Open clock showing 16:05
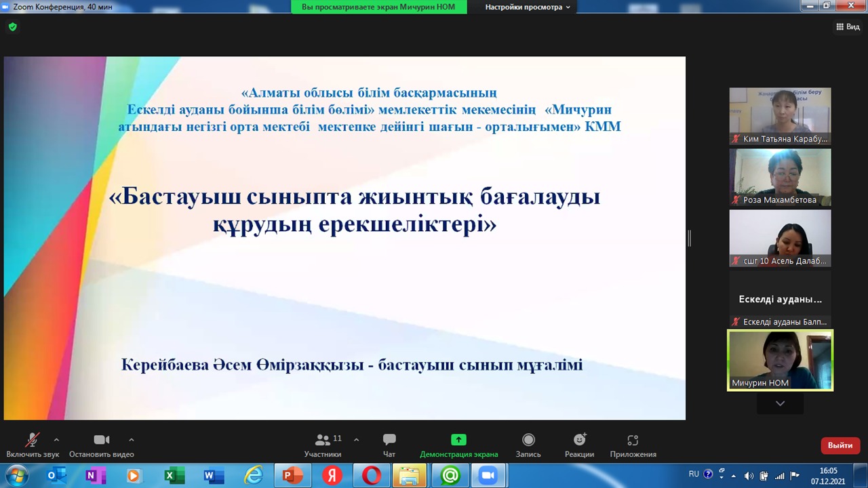The width and height of the screenshot is (868, 488). 828,476
